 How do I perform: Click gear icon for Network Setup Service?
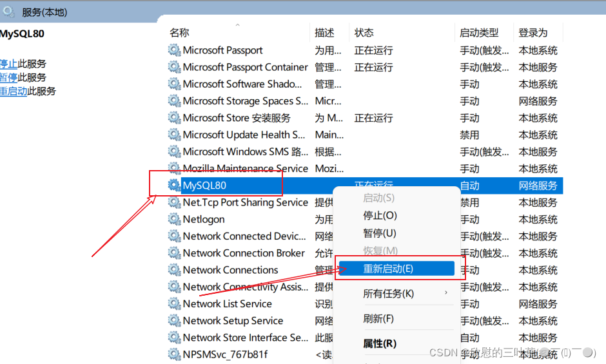(x=174, y=321)
